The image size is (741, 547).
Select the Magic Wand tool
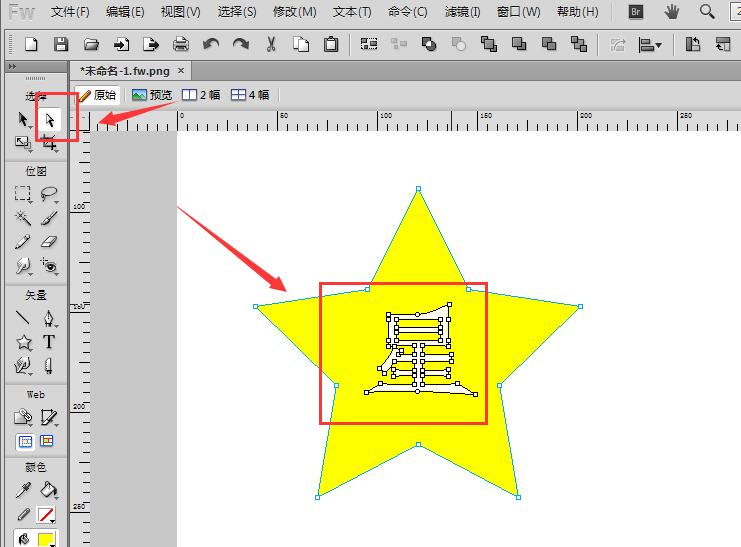pyautogui.click(x=23, y=218)
